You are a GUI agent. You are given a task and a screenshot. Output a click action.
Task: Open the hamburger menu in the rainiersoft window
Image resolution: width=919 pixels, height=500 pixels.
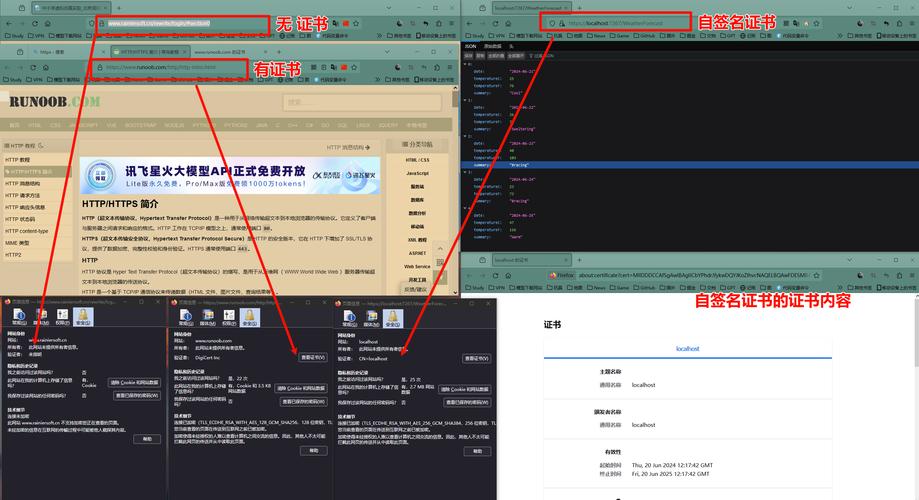tap(451, 23)
